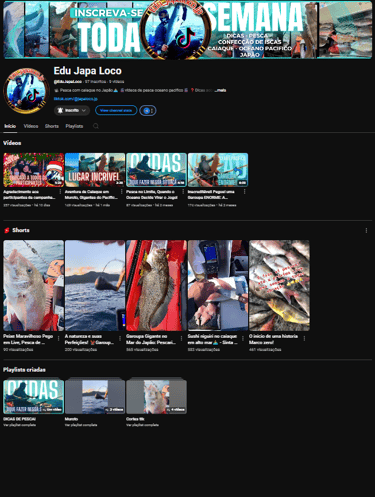The height and width of the screenshot is (497, 375).
Task: View full playlist link under Muroto
Action: point(81,425)
